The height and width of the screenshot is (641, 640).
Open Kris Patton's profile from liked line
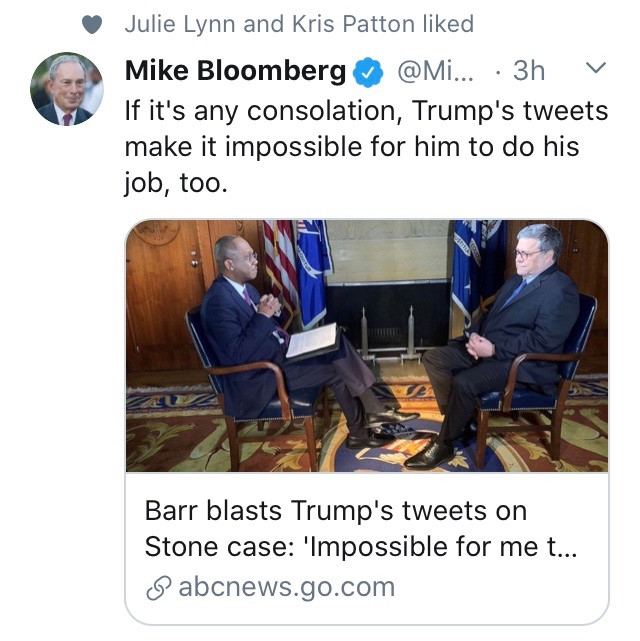click(335, 24)
